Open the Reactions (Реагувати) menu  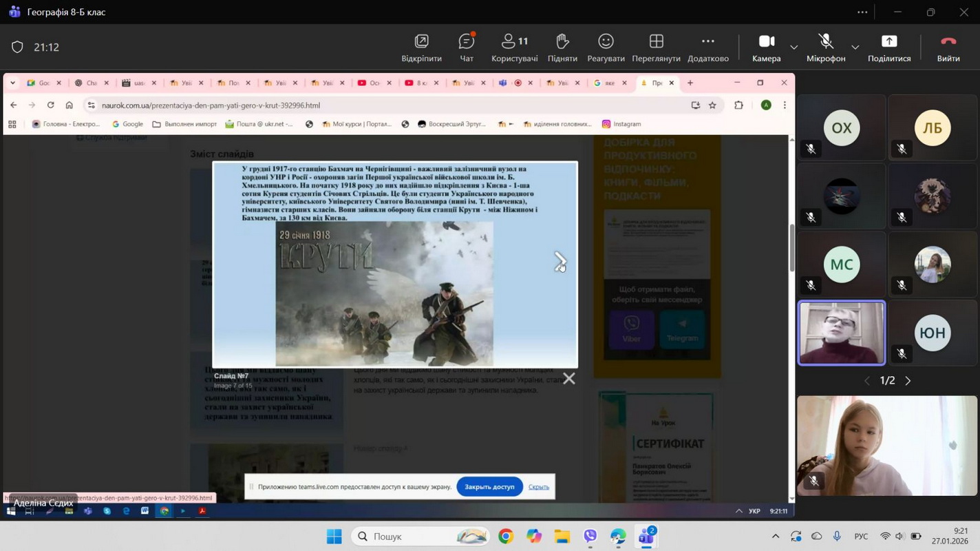click(x=606, y=47)
